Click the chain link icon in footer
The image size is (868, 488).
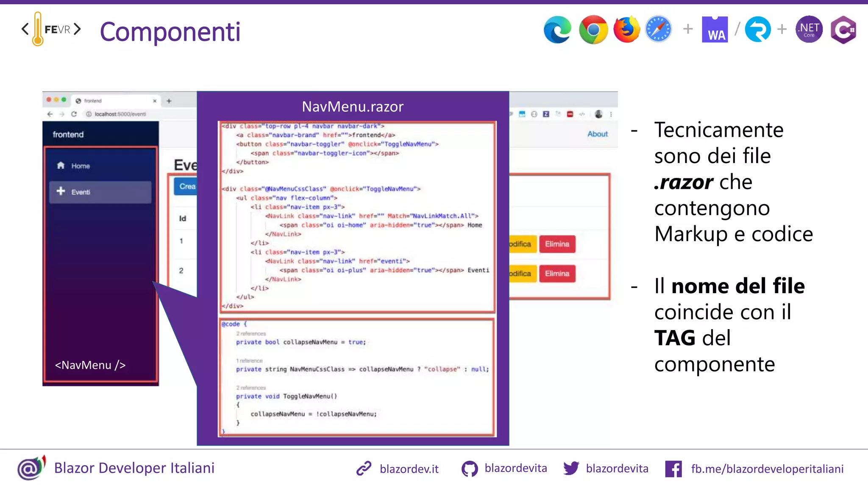click(364, 468)
